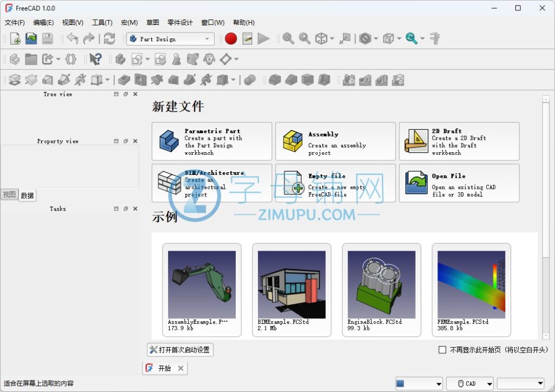Expand the datum plane dropdown arrow
Viewport: 555px width, 392px height.
tap(236, 59)
